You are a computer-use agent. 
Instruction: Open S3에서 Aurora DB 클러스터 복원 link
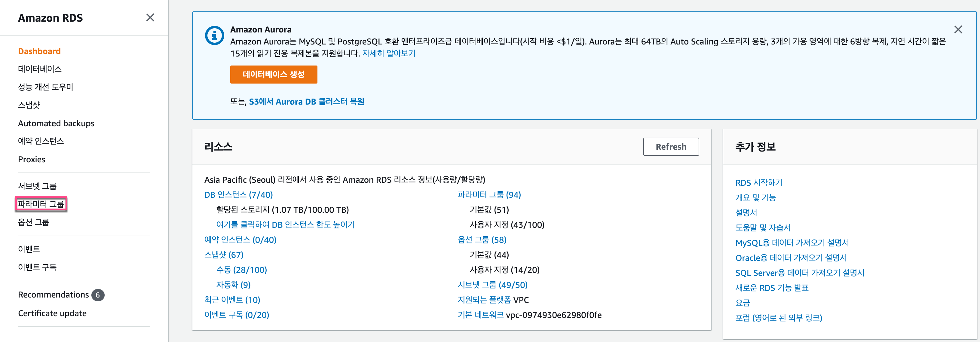coord(306,102)
